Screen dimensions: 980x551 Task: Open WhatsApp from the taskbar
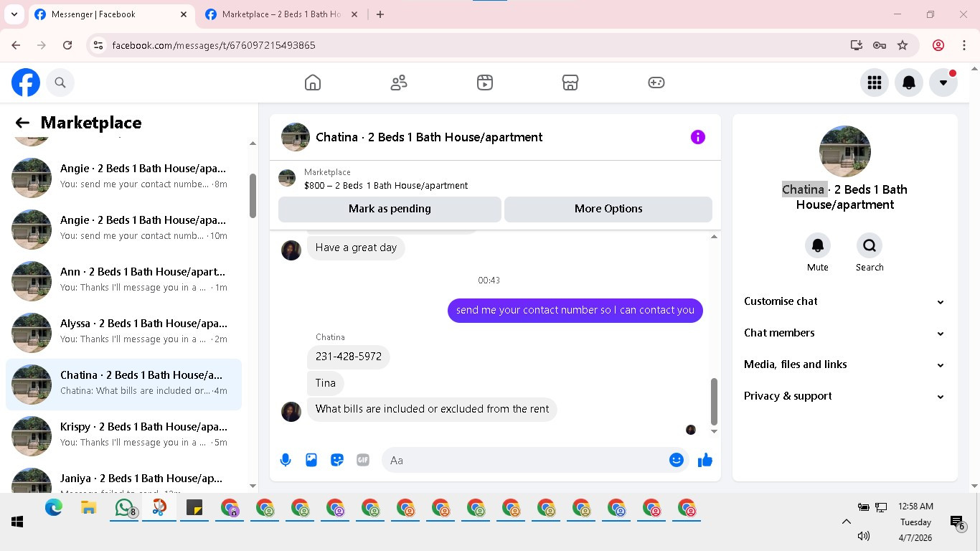(x=126, y=509)
